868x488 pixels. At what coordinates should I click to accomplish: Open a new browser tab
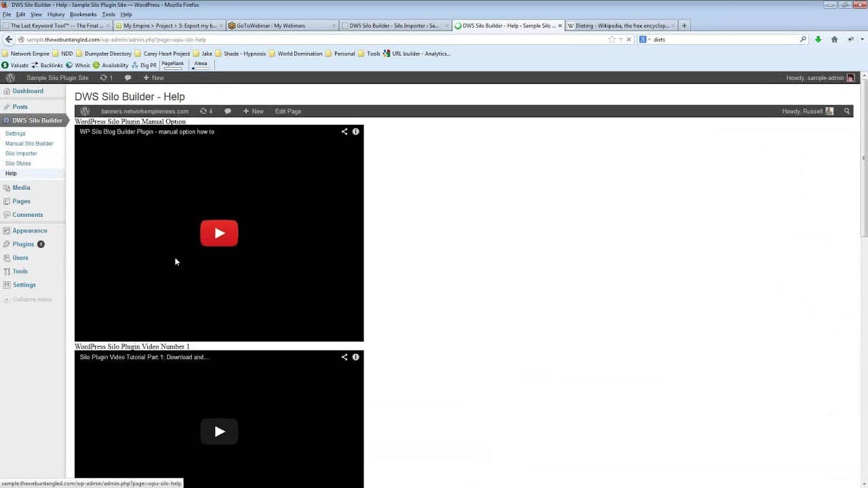pos(684,26)
